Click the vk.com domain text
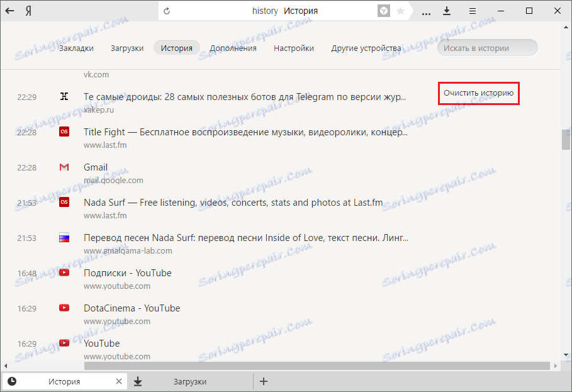Viewport: 572px width, 392px height. pyautogui.click(x=96, y=74)
